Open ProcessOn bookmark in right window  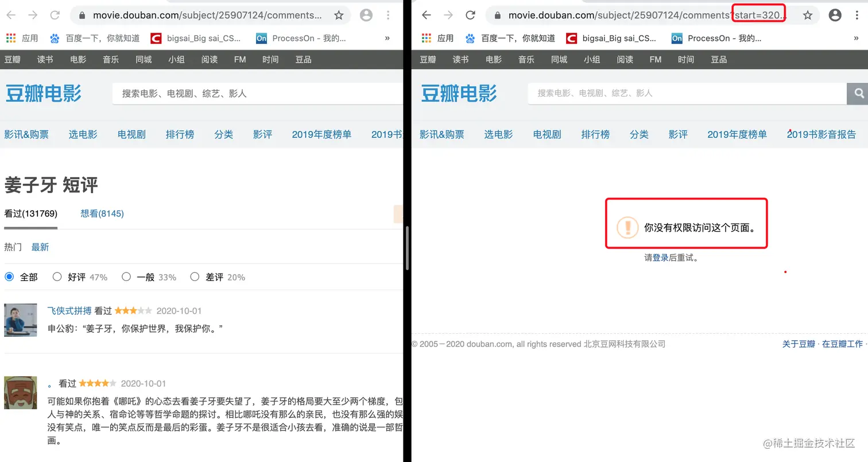716,38
